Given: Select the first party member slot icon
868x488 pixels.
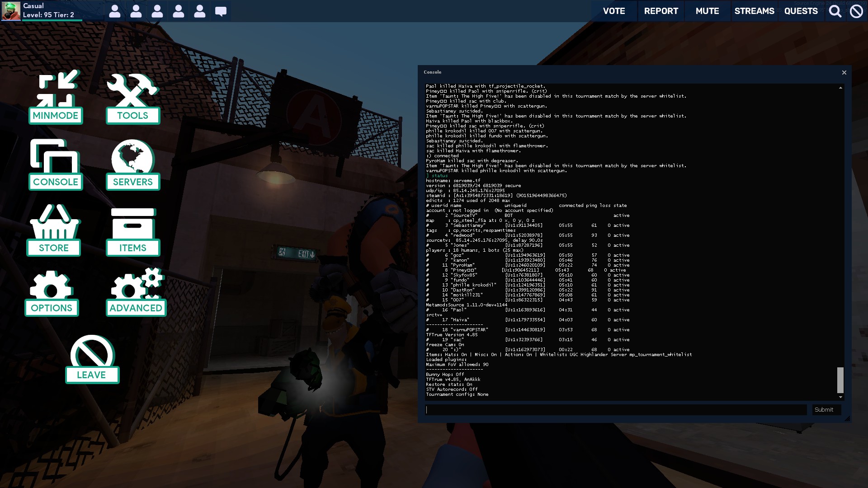Looking at the screenshot, I should point(115,11).
